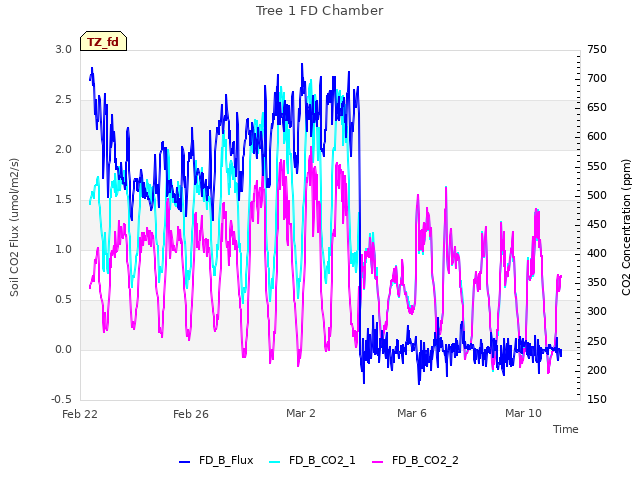
Task: Click the 650 right axis tick label
Action: pos(597,107)
